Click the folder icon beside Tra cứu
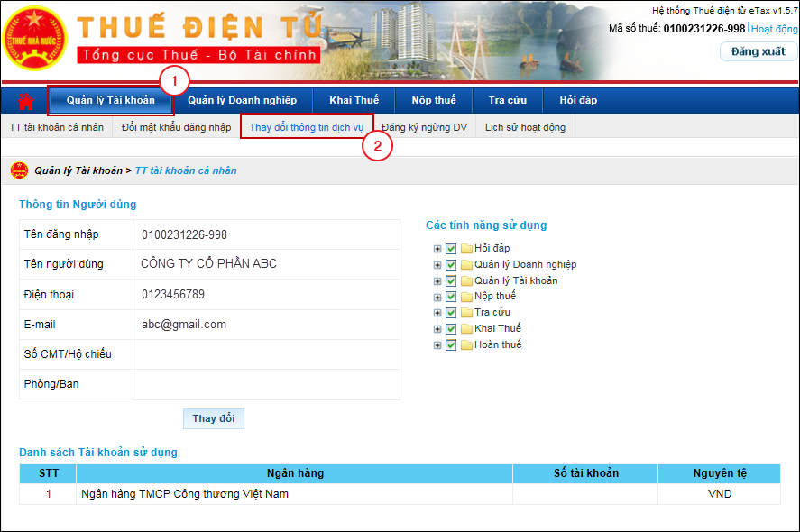800x532 pixels. [x=466, y=313]
